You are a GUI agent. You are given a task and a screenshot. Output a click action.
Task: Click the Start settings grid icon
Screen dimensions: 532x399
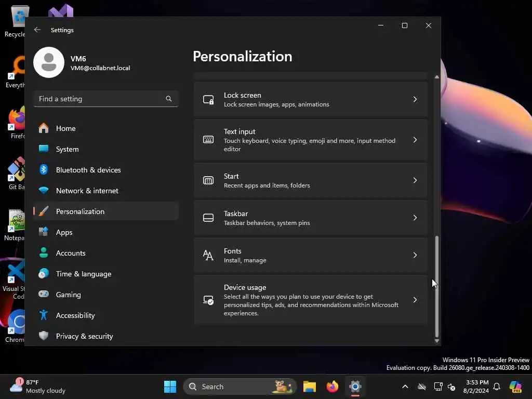208,180
